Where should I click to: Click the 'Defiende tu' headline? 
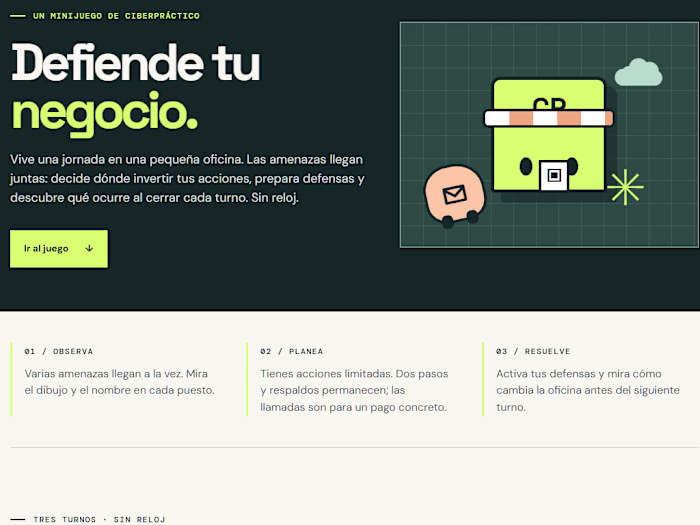click(136, 63)
